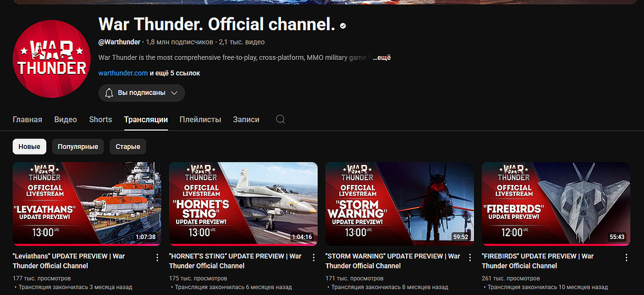Sort by Популярные filter chip
This screenshot has width=644, height=295.
pos(77,146)
